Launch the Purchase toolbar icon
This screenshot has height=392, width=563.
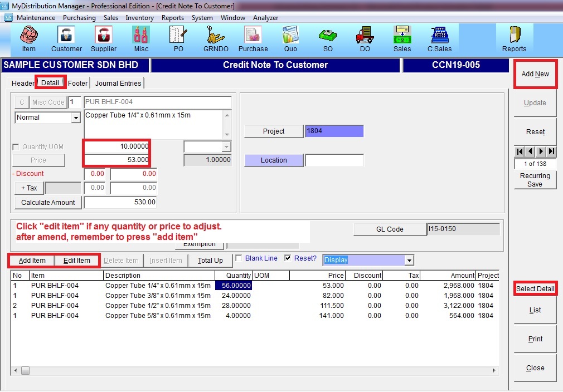[x=253, y=38]
